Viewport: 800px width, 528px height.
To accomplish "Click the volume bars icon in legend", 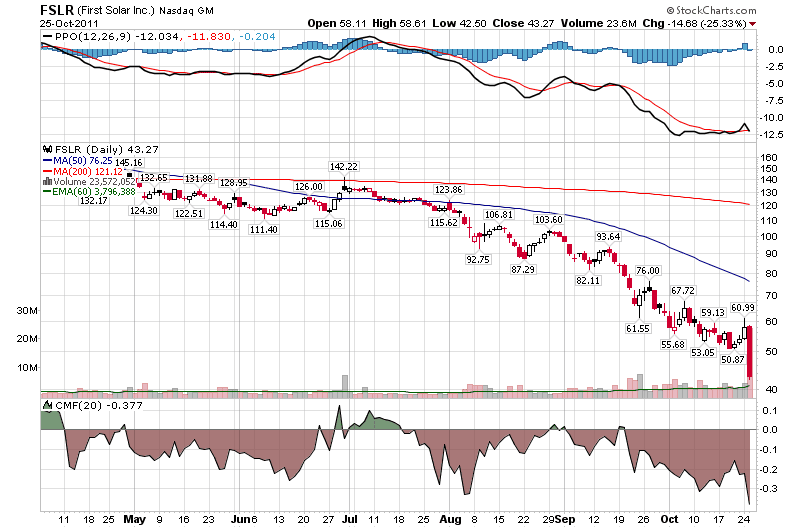I will [47, 181].
